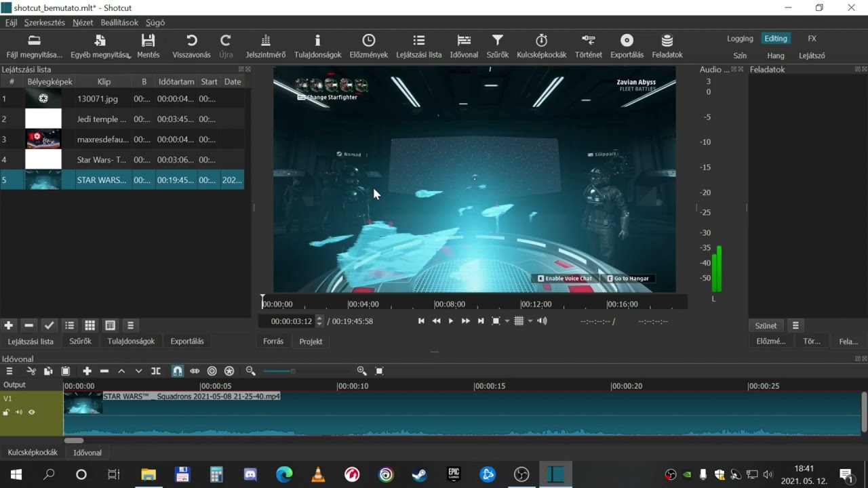Open the Tulajdonságok properties toolbar icon
This screenshot has height=488, width=868.
pyautogui.click(x=317, y=46)
